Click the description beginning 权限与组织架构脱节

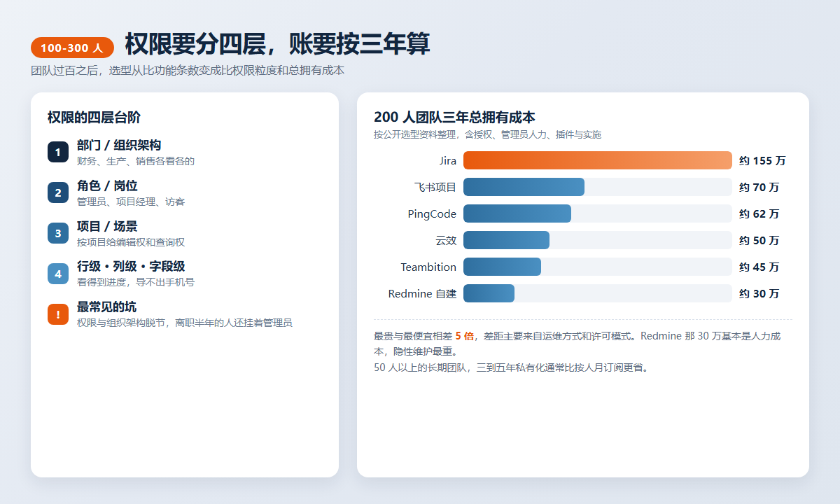[x=185, y=323]
